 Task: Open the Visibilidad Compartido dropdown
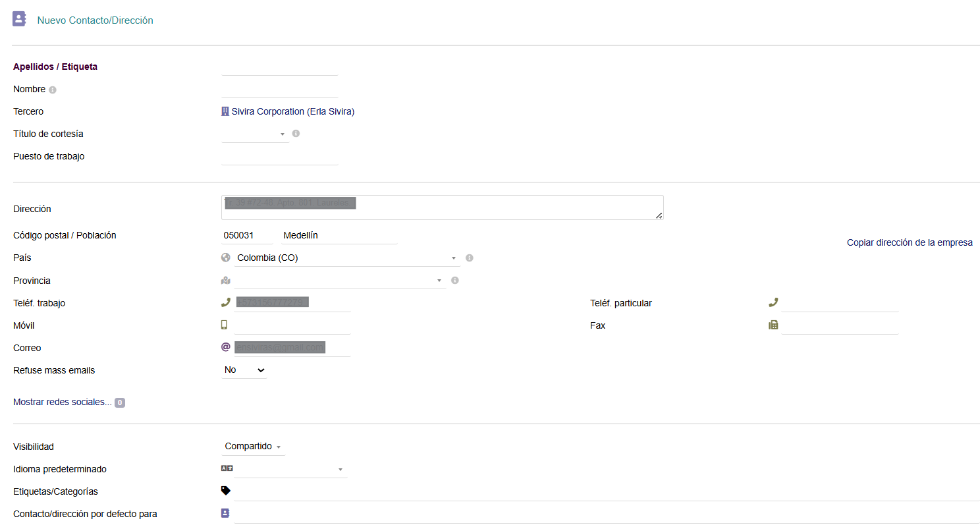point(254,447)
